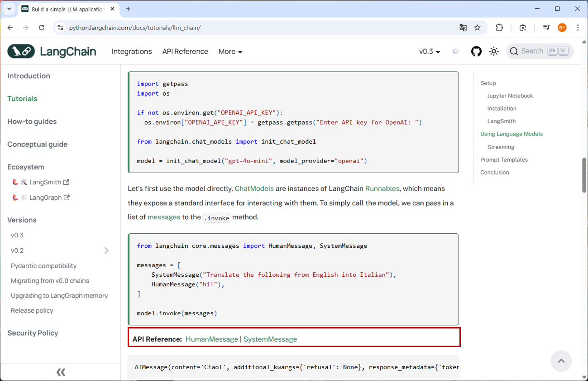This screenshot has height=381, width=588.
Task: Jump to Conclusion section
Action: tap(494, 172)
